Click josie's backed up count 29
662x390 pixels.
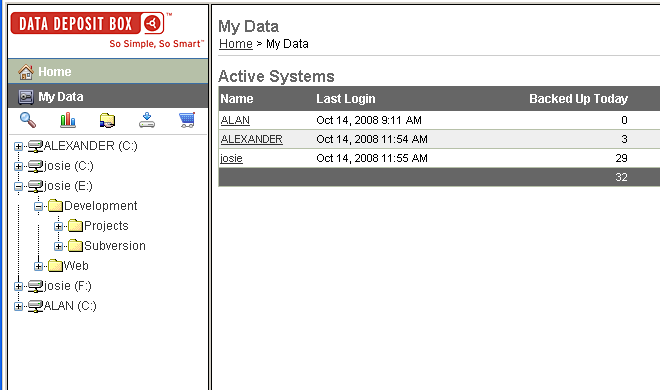(x=621, y=158)
